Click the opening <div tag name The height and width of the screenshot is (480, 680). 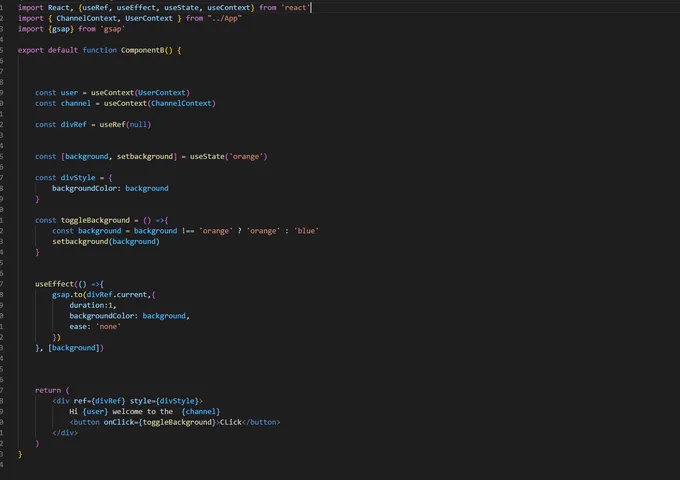[61, 401]
